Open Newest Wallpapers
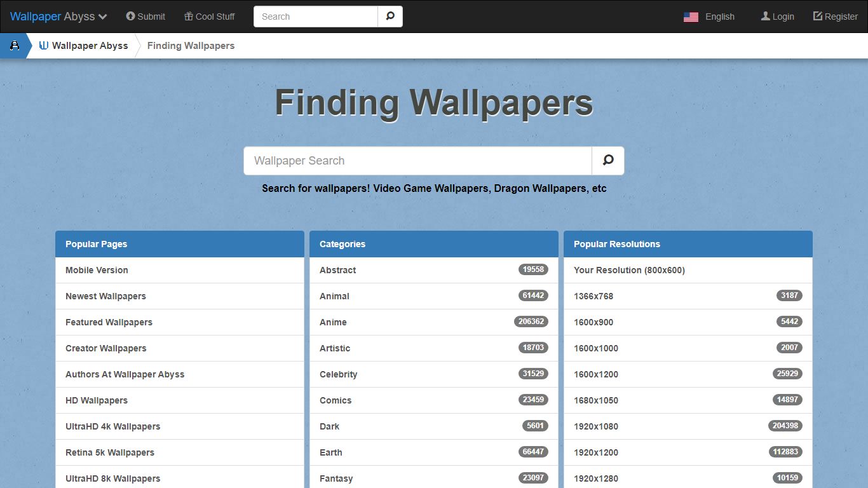The image size is (868, 488). (x=180, y=296)
